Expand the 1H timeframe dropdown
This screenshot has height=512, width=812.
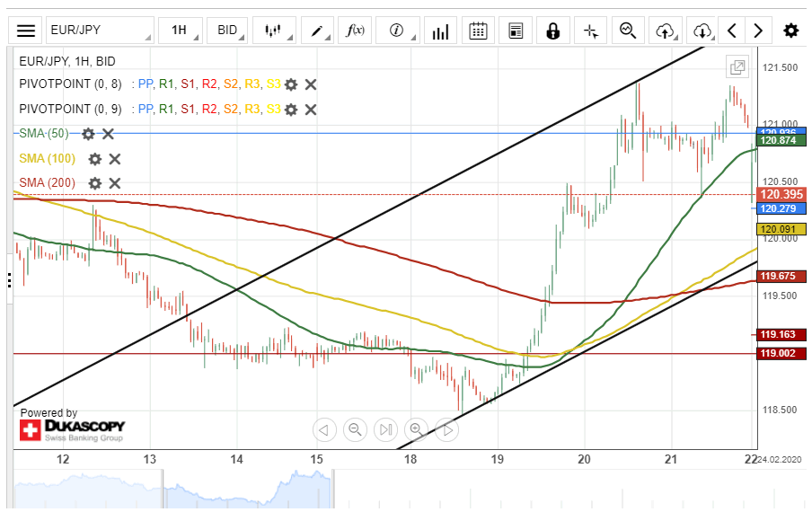click(x=181, y=31)
